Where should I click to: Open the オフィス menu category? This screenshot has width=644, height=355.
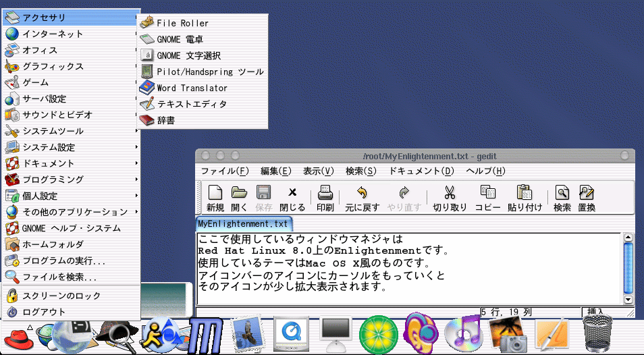coord(71,50)
